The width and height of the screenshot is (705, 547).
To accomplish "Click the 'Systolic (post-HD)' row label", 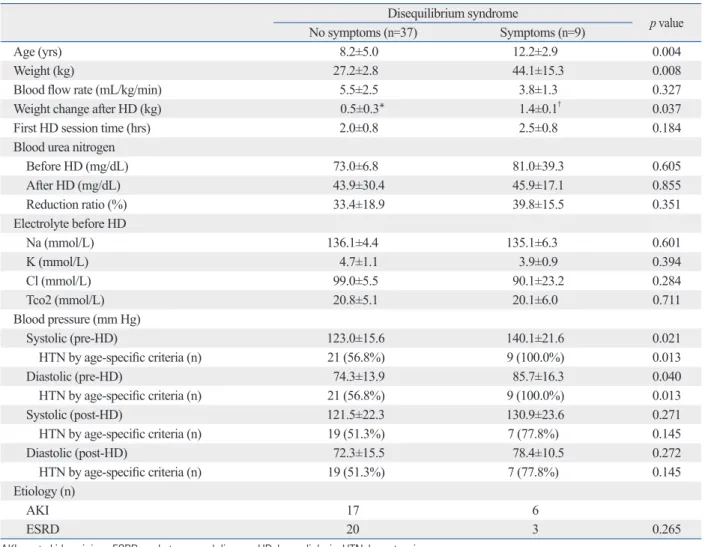I will tap(74, 415).
